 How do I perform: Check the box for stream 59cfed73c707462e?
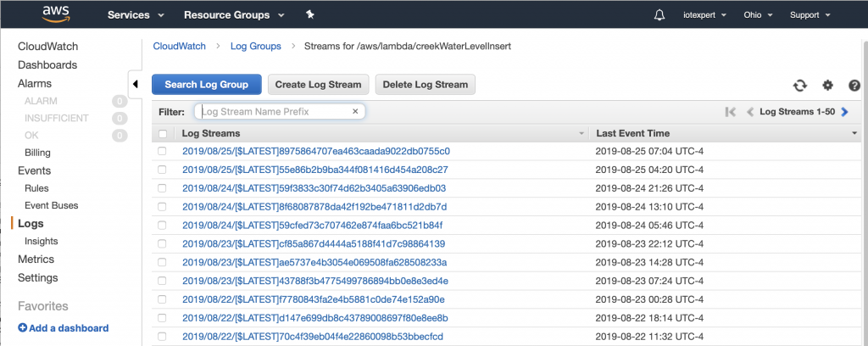[162, 226]
